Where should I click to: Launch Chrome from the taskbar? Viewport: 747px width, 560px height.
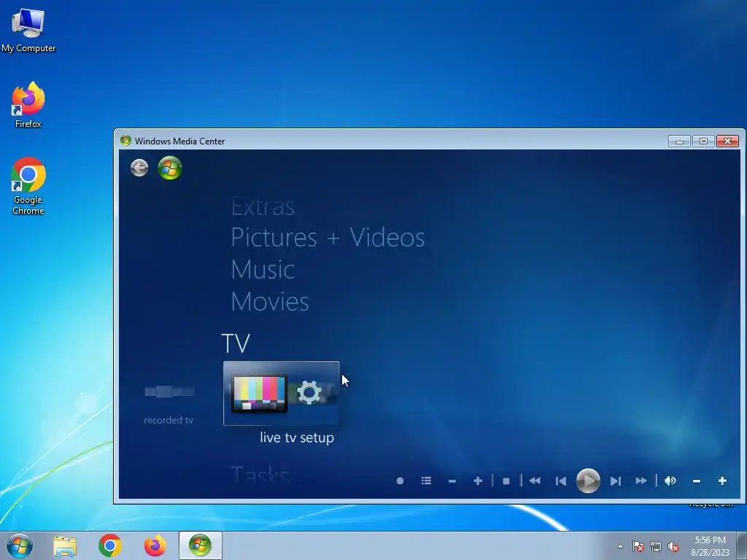pos(110,545)
